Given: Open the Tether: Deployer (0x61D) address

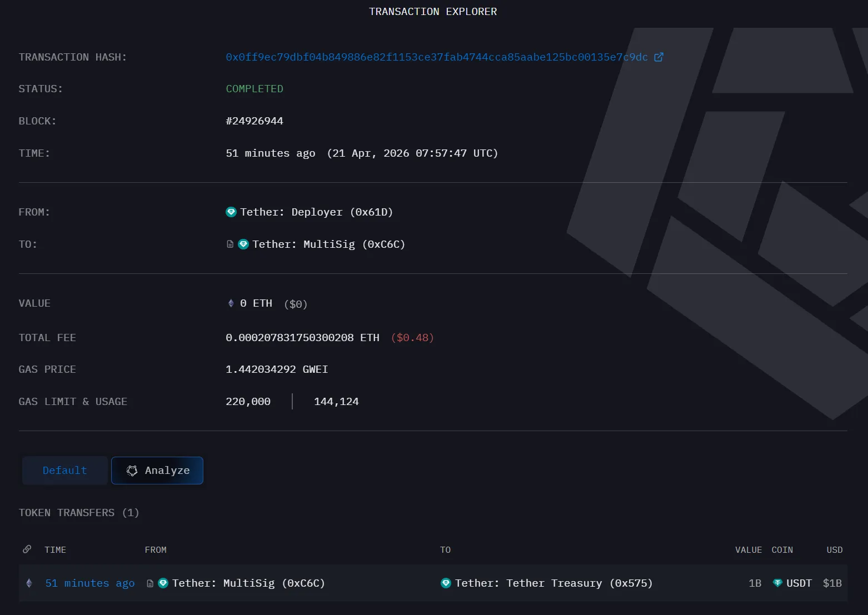Looking at the screenshot, I should pos(316,212).
